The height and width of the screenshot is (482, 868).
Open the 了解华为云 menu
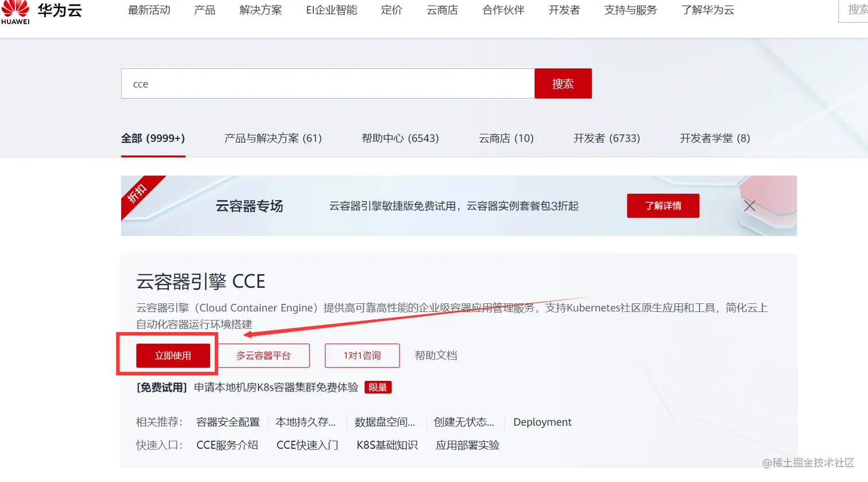coord(708,10)
